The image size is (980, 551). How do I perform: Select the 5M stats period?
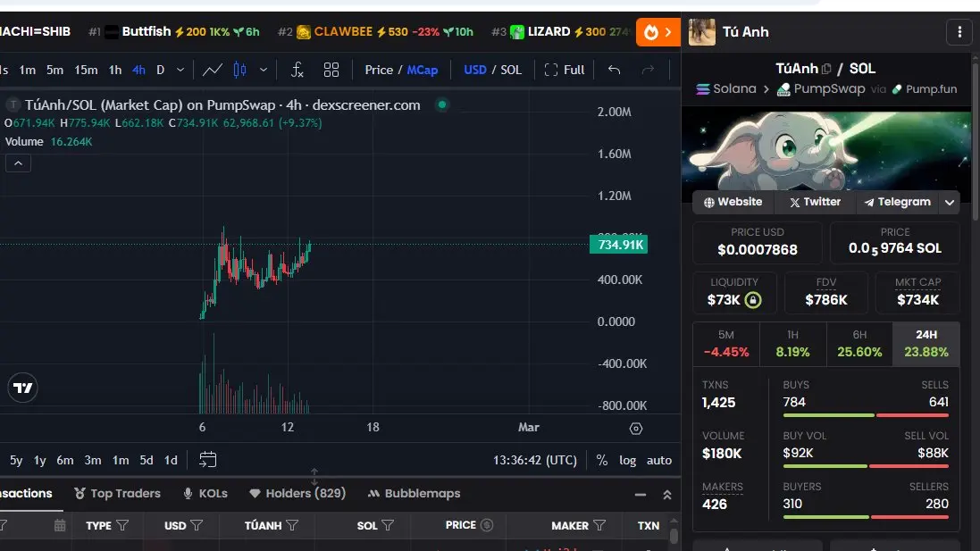coord(726,344)
